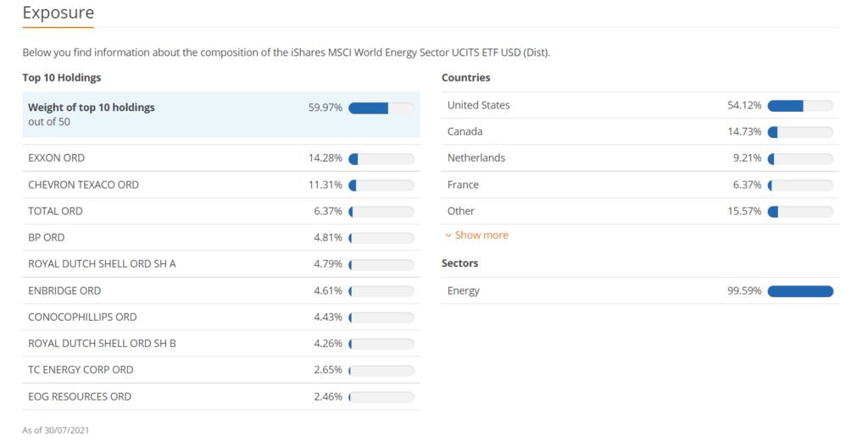
Task: Select the United States country row
Action: [640, 105]
